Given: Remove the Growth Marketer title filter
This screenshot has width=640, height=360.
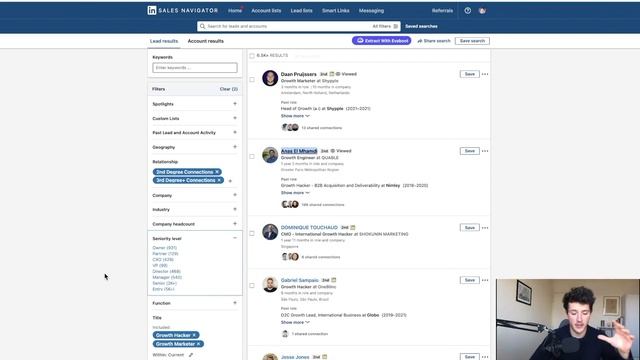Looking at the screenshot, I should pos(198,344).
